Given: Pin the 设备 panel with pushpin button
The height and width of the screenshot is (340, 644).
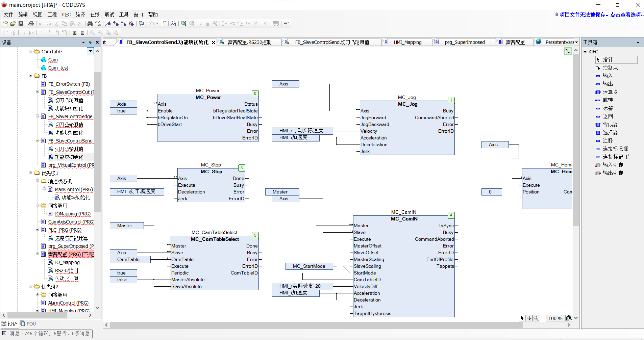Looking at the screenshot, I should [90, 42].
